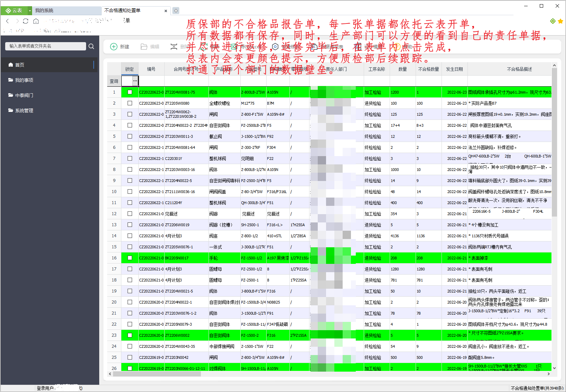Select cell ZT2205W0080 in row 2
The height and width of the screenshot is (392, 566).
[x=186, y=103]
